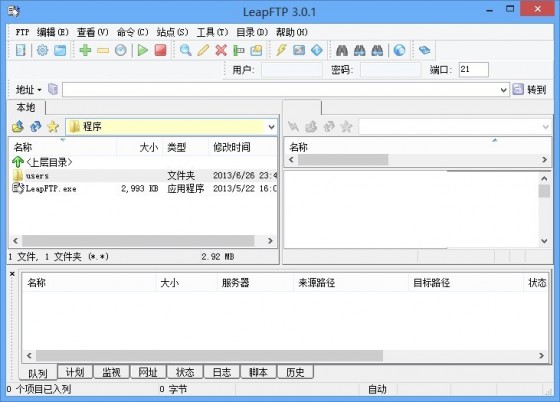Click the globe icon in toolbar
This screenshot has height=402, width=560.
(x=399, y=50)
